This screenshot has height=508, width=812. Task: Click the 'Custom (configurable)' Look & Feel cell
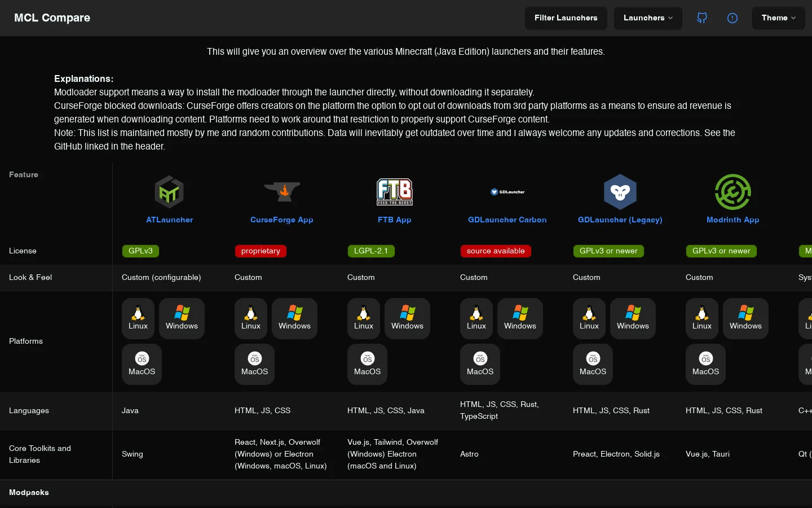pos(161,277)
